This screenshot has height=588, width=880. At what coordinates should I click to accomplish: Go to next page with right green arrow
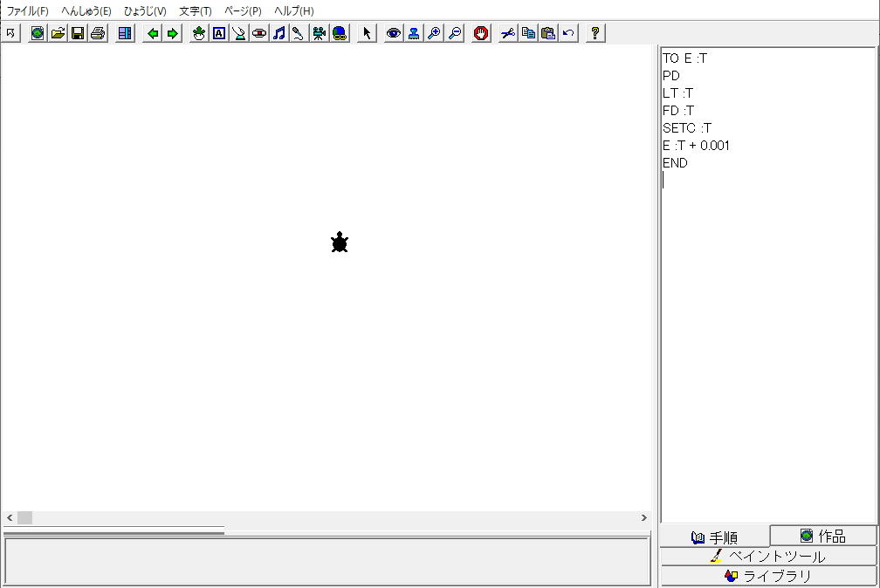(172, 33)
